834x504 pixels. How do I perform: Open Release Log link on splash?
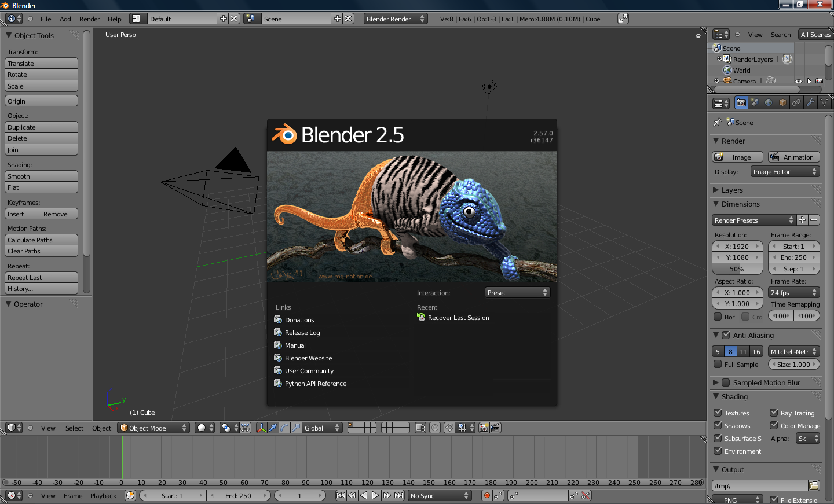(x=297, y=333)
